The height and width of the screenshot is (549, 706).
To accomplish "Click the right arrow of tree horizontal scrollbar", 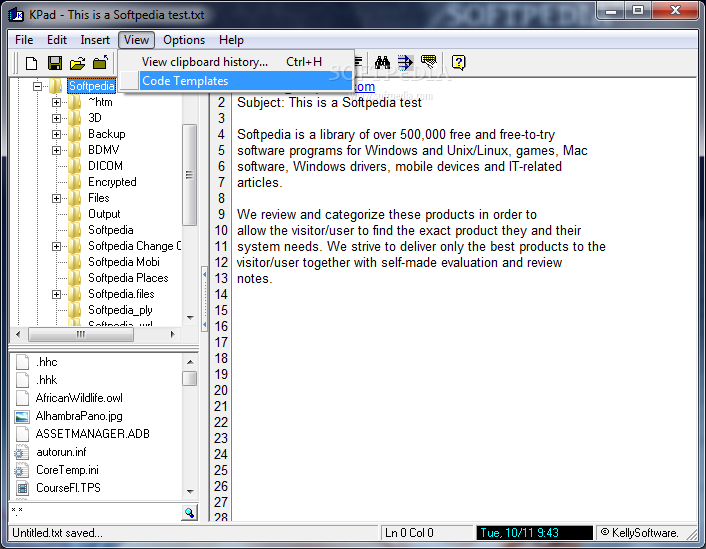I will (x=172, y=334).
